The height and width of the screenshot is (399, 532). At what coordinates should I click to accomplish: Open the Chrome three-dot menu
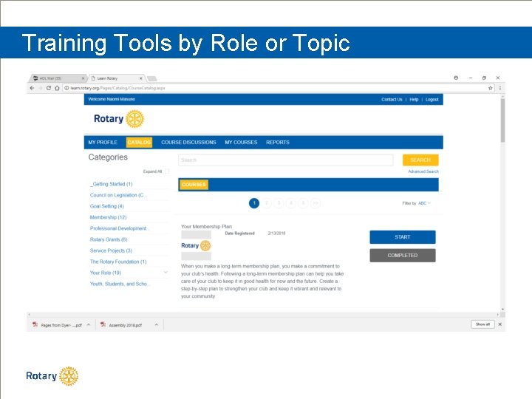[499, 88]
